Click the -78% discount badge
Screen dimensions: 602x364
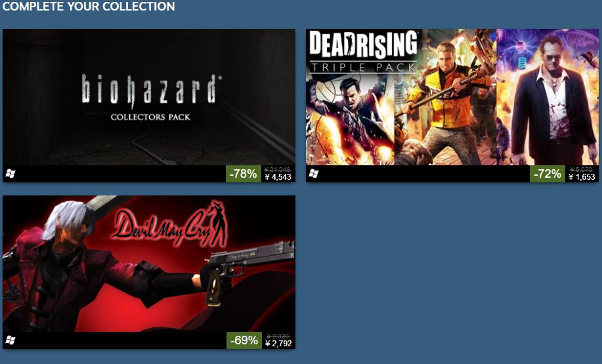point(244,174)
